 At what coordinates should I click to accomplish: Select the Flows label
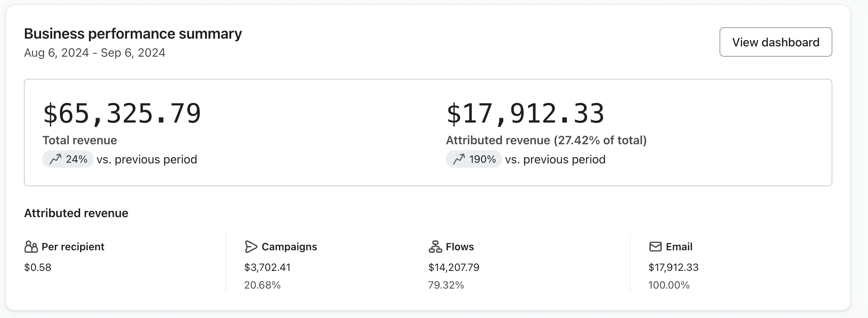tap(460, 247)
